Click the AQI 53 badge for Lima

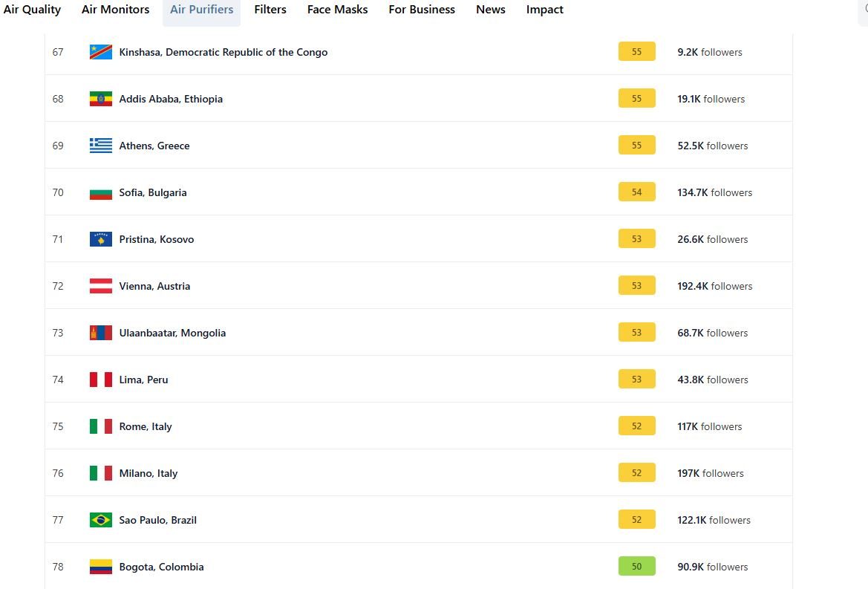click(636, 379)
